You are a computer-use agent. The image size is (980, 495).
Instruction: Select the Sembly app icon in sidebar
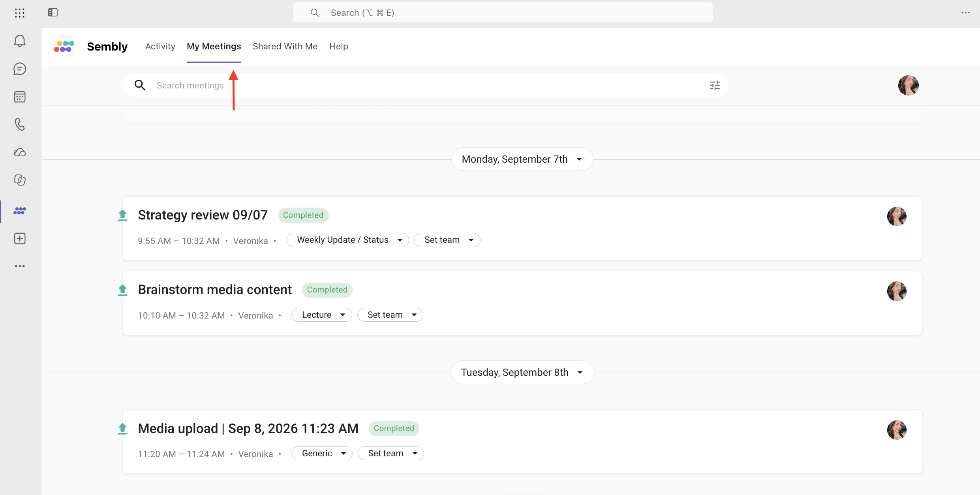[x=20, y=211]
